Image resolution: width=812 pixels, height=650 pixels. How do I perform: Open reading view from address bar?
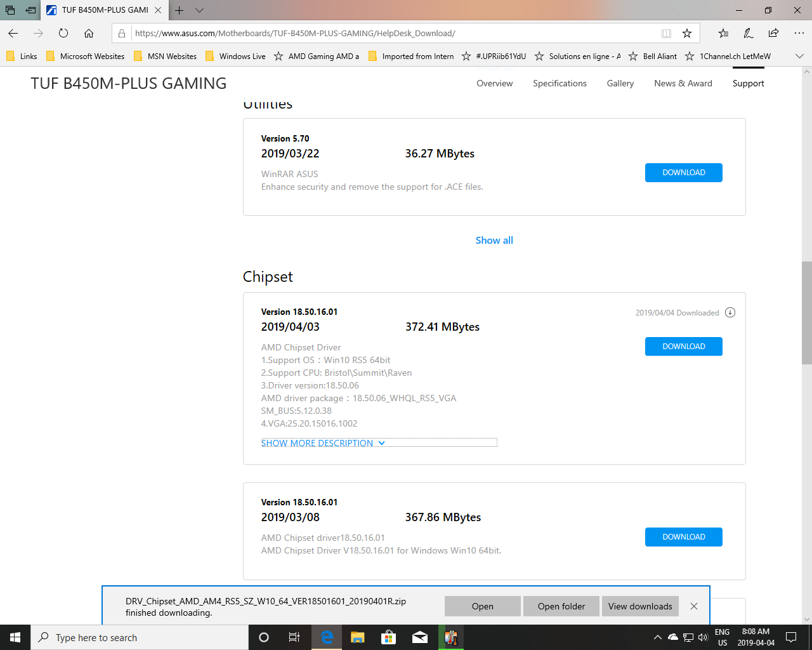click(x=666, y=33)
